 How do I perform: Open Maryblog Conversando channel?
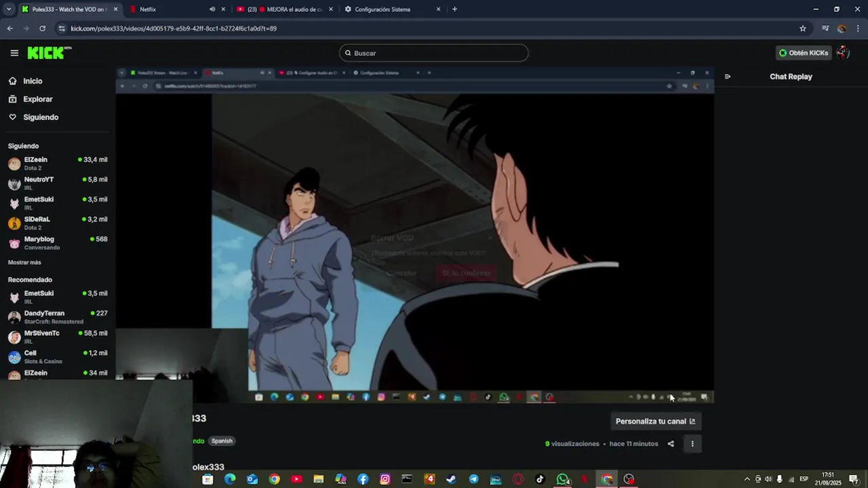pyautogui.click(x=57, y=243)
